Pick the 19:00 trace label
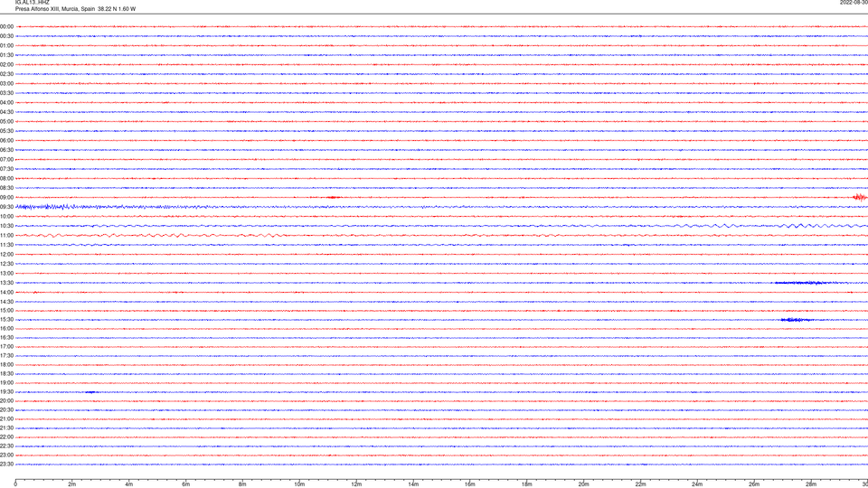This screenshot has height=488, width=868. 6,383
